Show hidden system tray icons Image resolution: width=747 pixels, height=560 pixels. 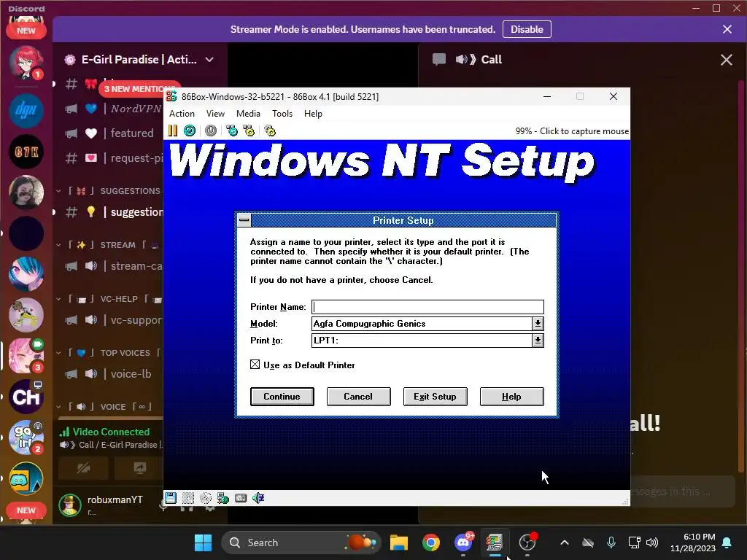tap(565, 542)
